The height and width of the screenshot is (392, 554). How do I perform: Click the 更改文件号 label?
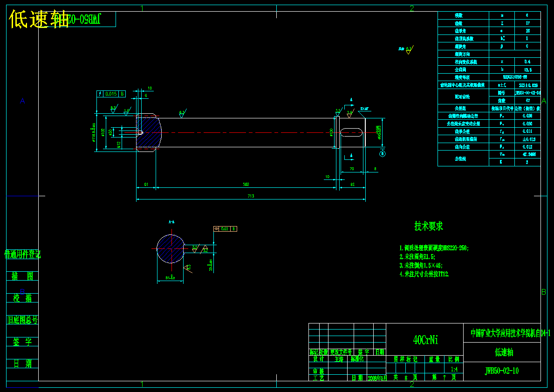[341, 352]
